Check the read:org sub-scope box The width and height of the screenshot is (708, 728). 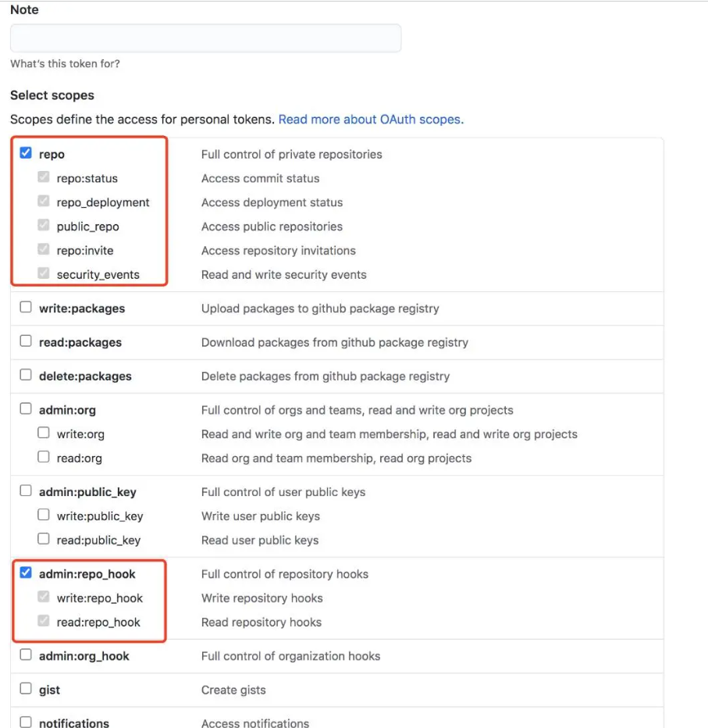click(44, 458)
